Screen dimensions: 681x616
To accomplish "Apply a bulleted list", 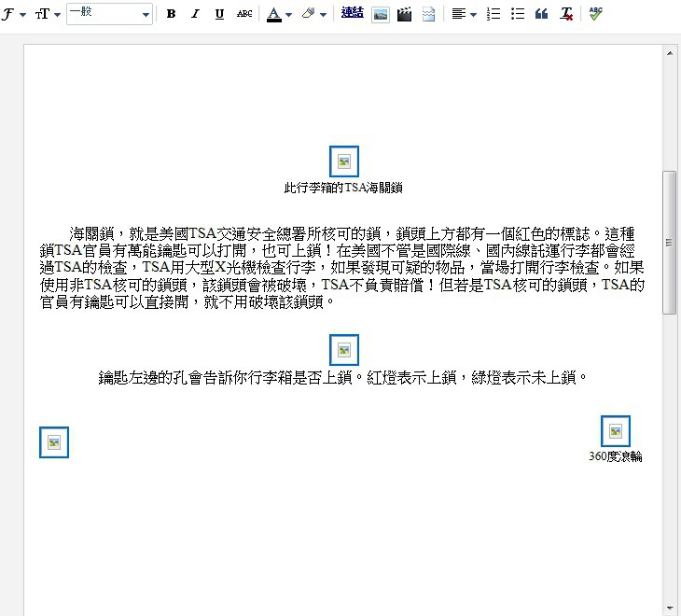I will coord(518,14).
